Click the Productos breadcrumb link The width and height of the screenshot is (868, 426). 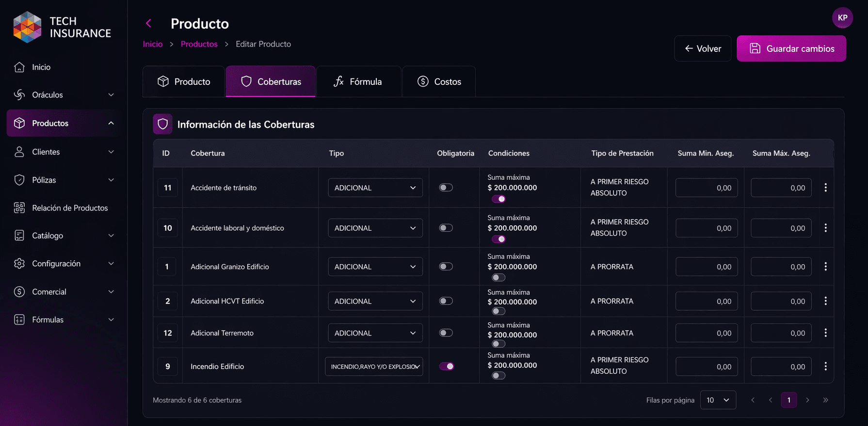pyautogui.click(x=199, y=44)
